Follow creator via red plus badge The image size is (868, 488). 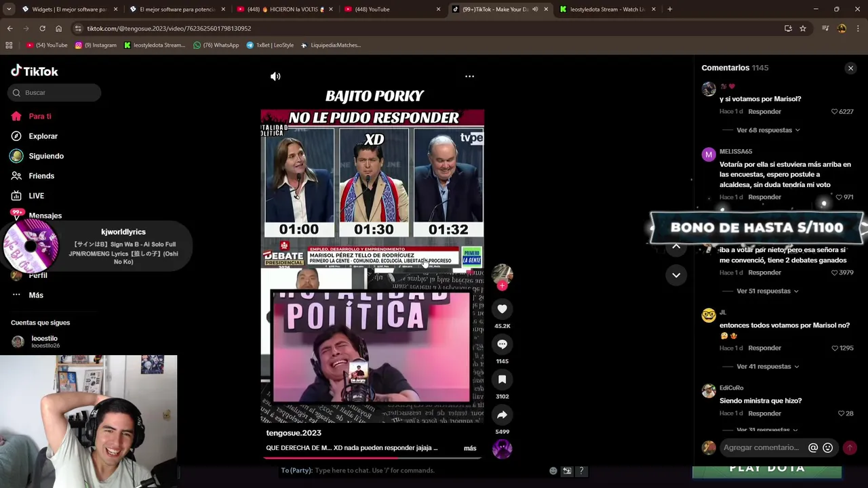click(502, 286)
